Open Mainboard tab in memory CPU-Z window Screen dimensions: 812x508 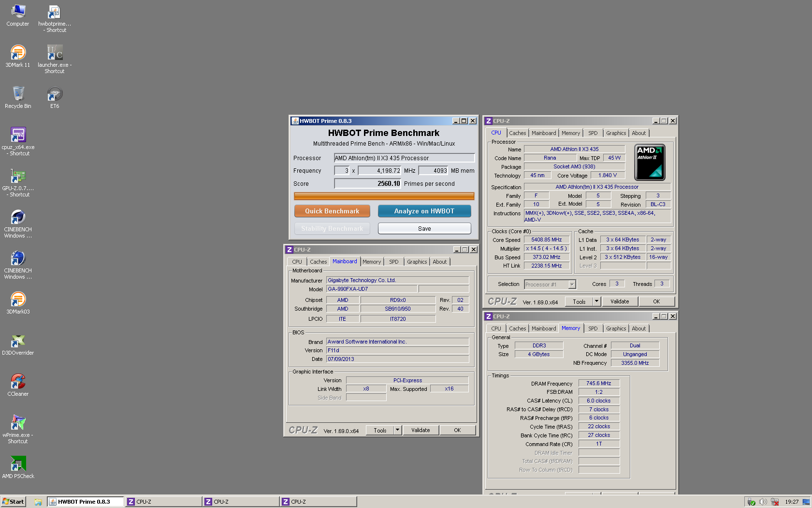point(544,329)
